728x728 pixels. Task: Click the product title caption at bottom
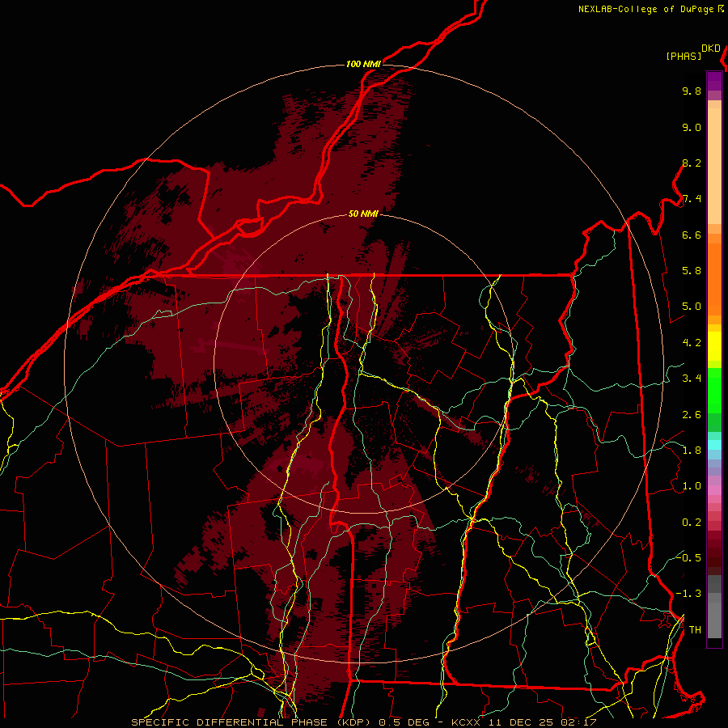pyautogui.click(x=363, y=722)
